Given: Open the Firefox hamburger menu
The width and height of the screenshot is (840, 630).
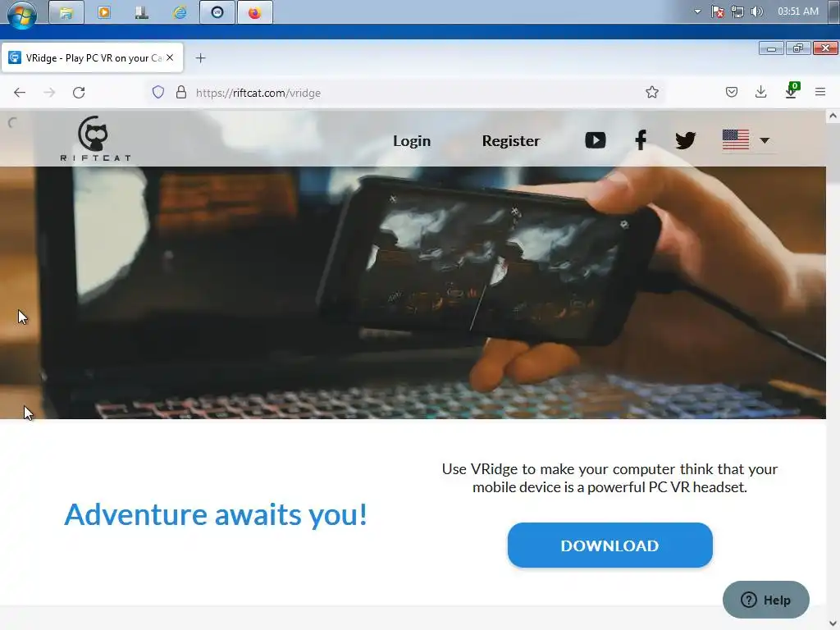Looking at the screenshot, I should click(820, 92).
